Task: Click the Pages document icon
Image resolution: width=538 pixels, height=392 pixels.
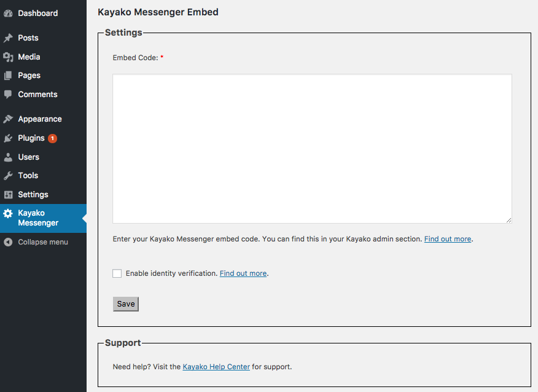Action: [8, 76]
